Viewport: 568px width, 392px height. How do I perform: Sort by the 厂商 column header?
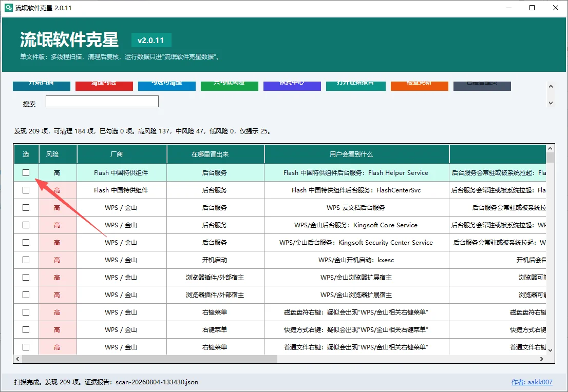tap(122, 154)
